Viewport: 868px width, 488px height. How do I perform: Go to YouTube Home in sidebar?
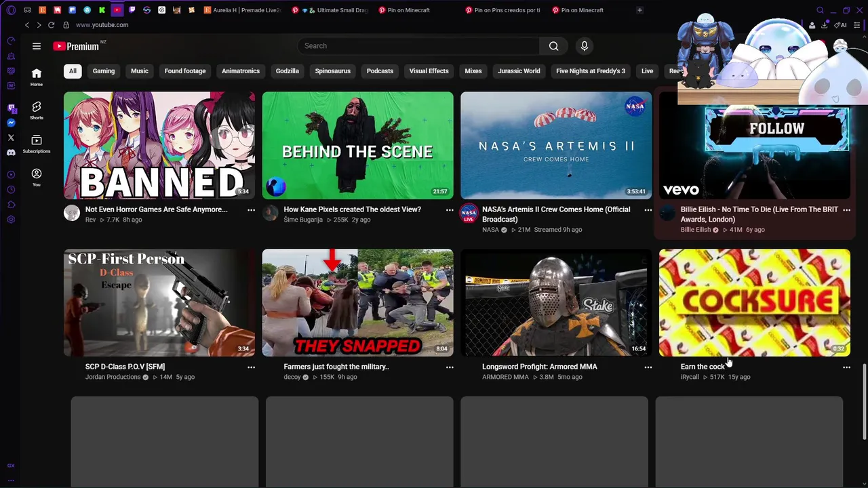[x=37, y=77]
